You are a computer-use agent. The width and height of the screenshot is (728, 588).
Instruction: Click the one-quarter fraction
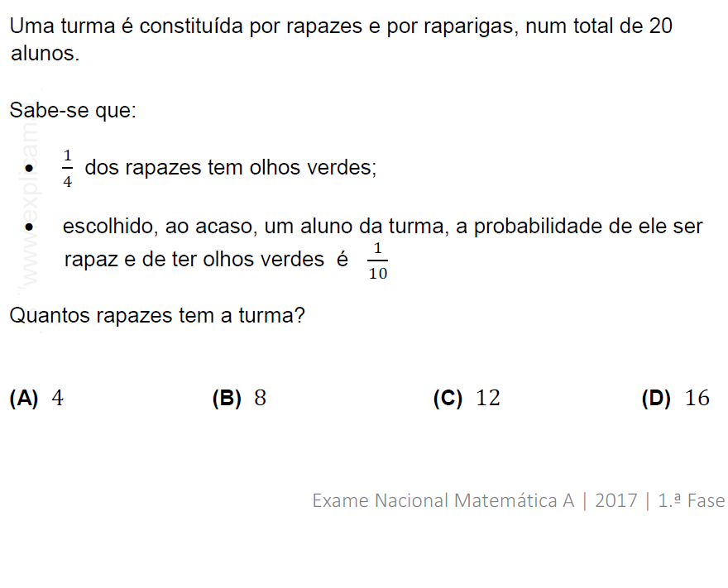click(67, 168)
